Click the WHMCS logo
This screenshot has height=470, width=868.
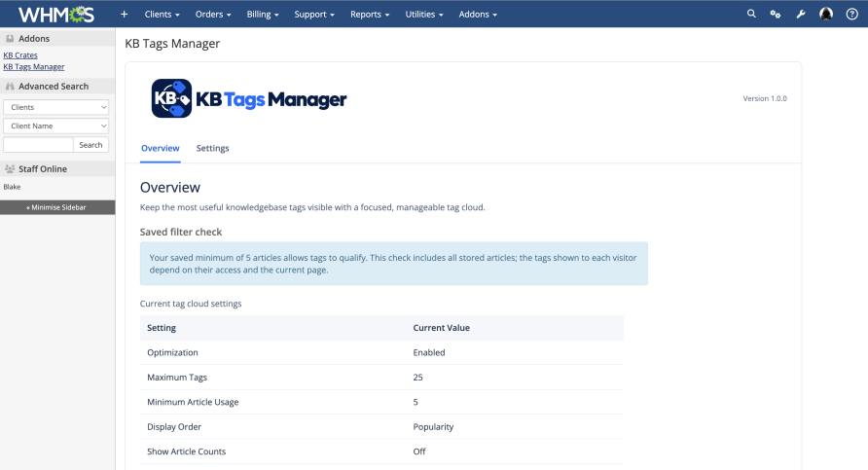[56, 14]
